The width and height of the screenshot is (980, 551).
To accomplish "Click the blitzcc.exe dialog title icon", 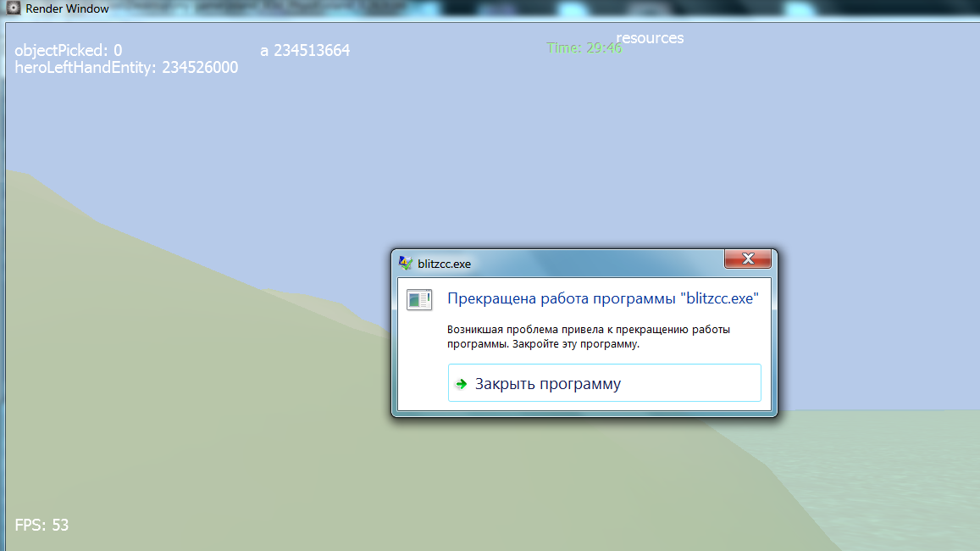I will point(407,263).
